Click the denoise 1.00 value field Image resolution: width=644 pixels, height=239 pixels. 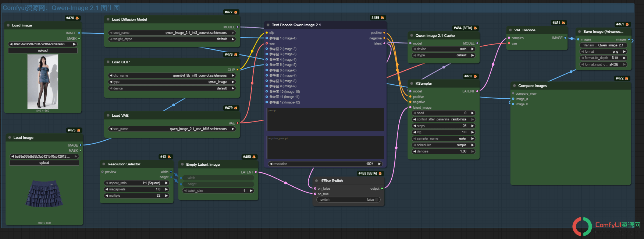[444, 151]
